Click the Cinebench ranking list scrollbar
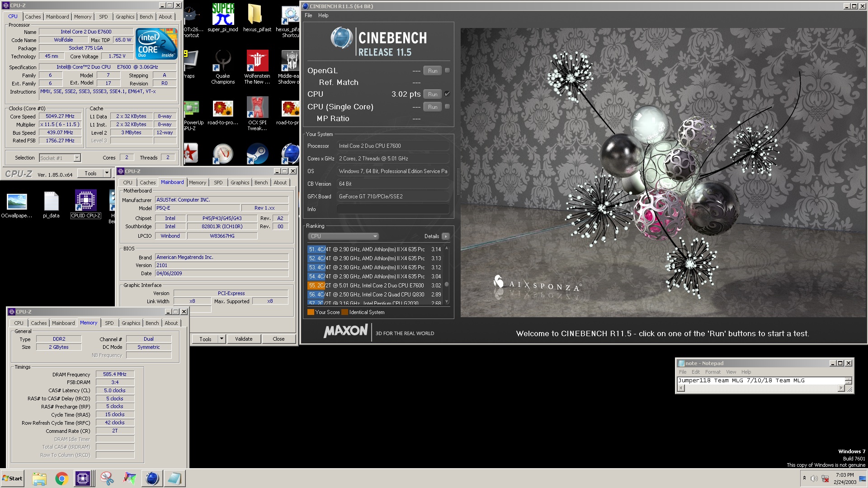 [x=447, y=275]
